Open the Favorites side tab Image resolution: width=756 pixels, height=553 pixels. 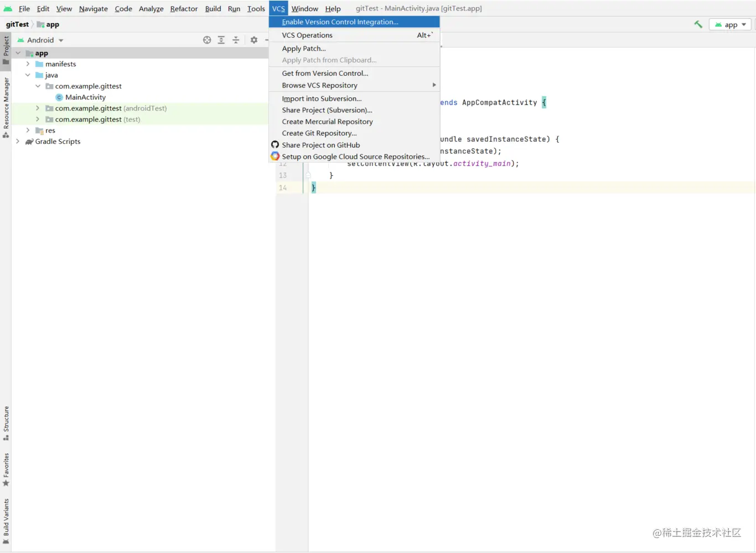pos(6,469)
